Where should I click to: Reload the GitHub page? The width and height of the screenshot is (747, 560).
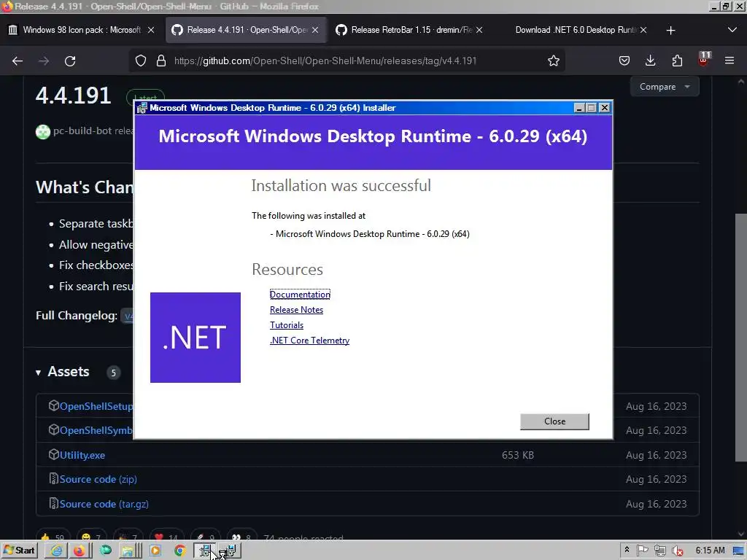(x=70, y=61)
